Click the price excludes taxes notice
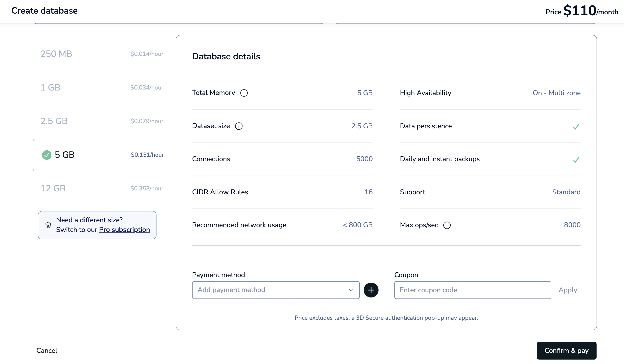 pyautogui.click(x=386, y=318)
